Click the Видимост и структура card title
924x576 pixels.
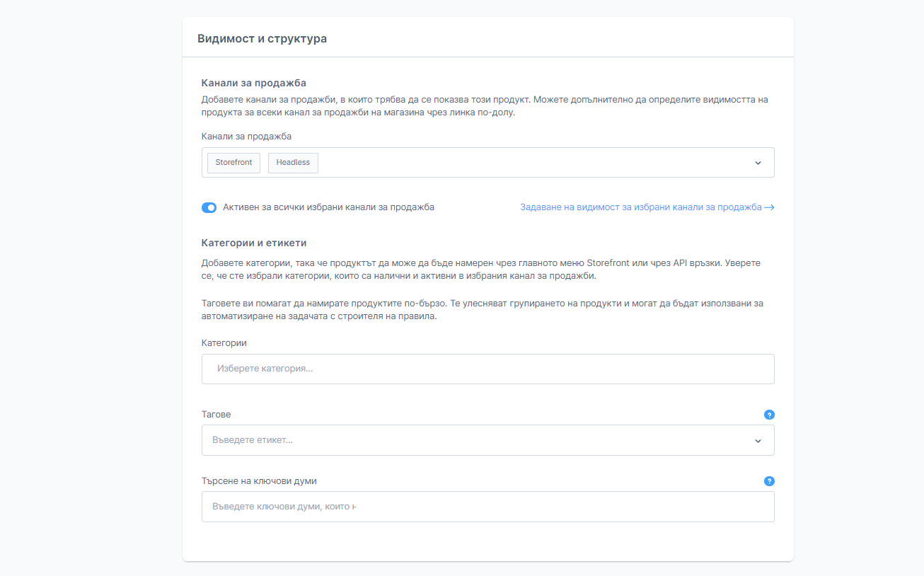[x=262, y=39]
